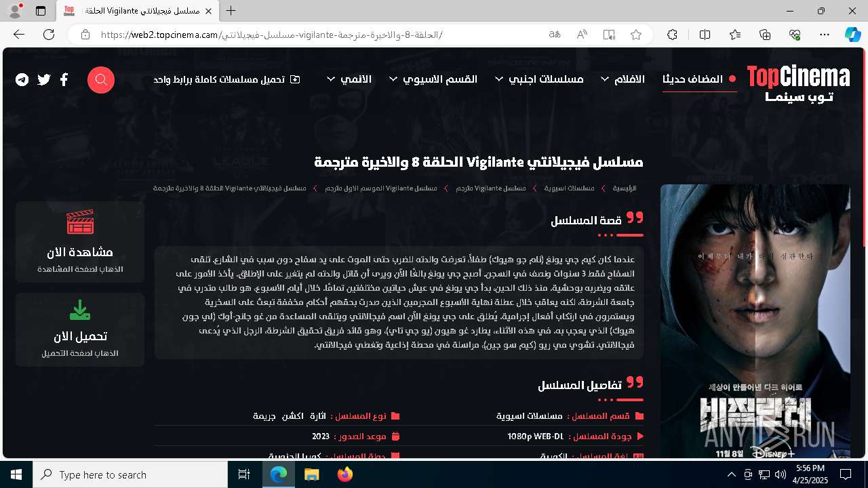This screenshot has width=868, height=488.
Task: Click the translate page icon in address bar
Action: click(x=555, y=35)
